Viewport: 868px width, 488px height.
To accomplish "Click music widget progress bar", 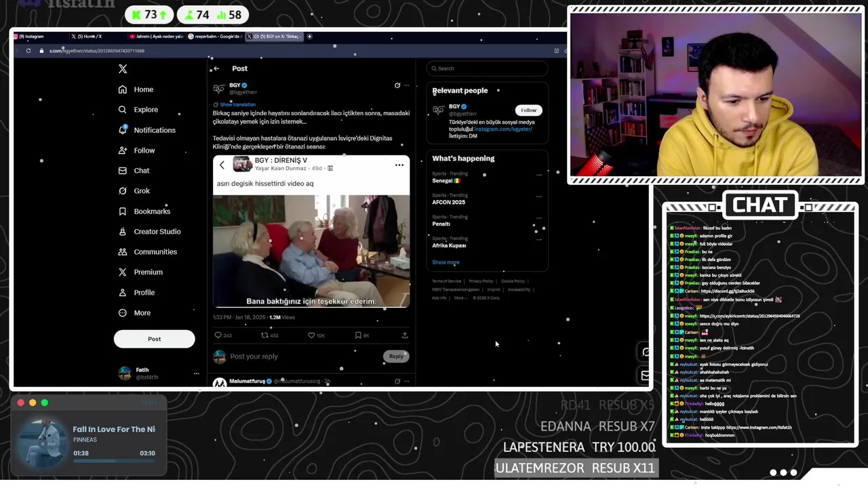I will [114, 461].
